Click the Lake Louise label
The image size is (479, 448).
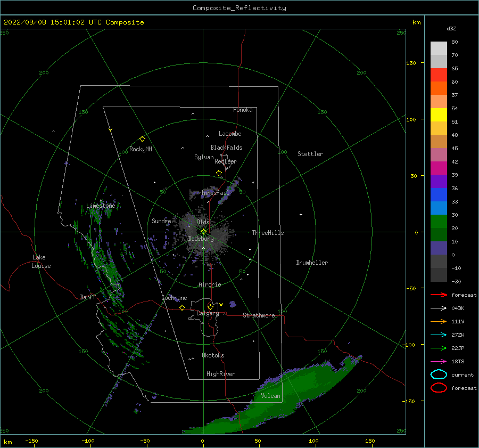(x=41, y=262)
